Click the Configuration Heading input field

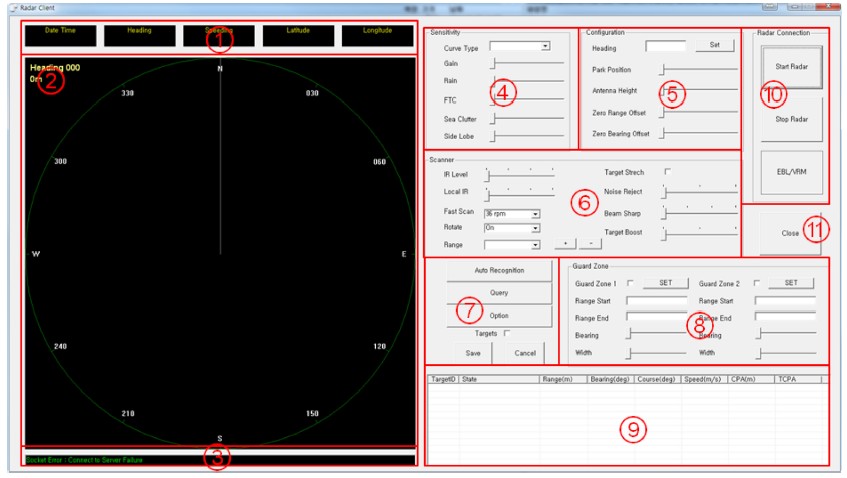[666, 46]
